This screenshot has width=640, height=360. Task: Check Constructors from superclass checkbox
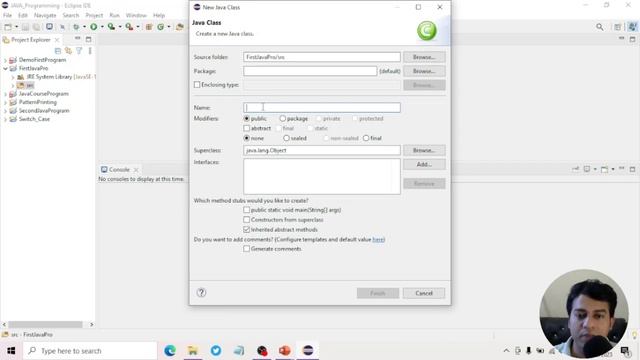[x=247, y=220]
